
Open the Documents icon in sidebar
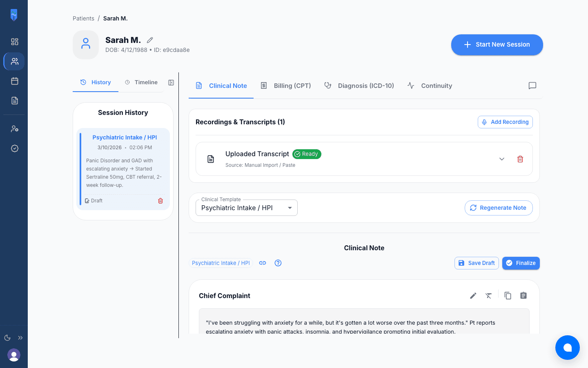pyautogui.click(x=15, y=101)
